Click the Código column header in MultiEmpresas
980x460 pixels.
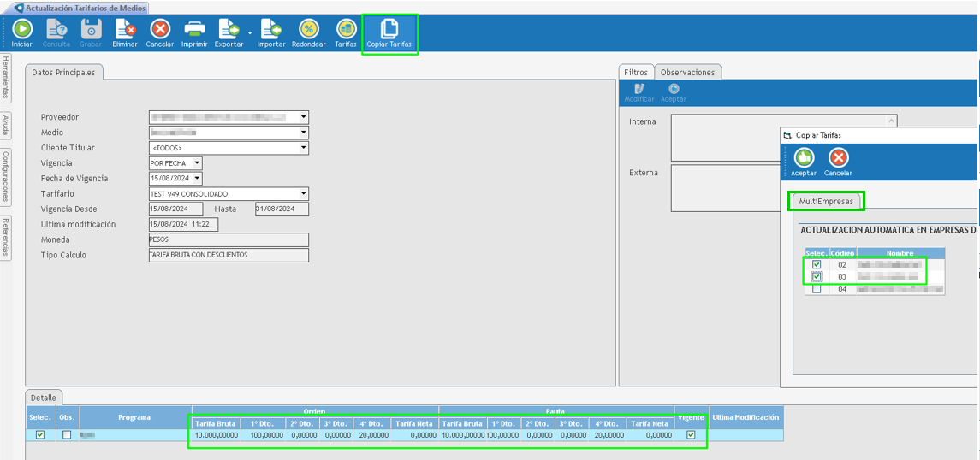click(x=842, y=253)
